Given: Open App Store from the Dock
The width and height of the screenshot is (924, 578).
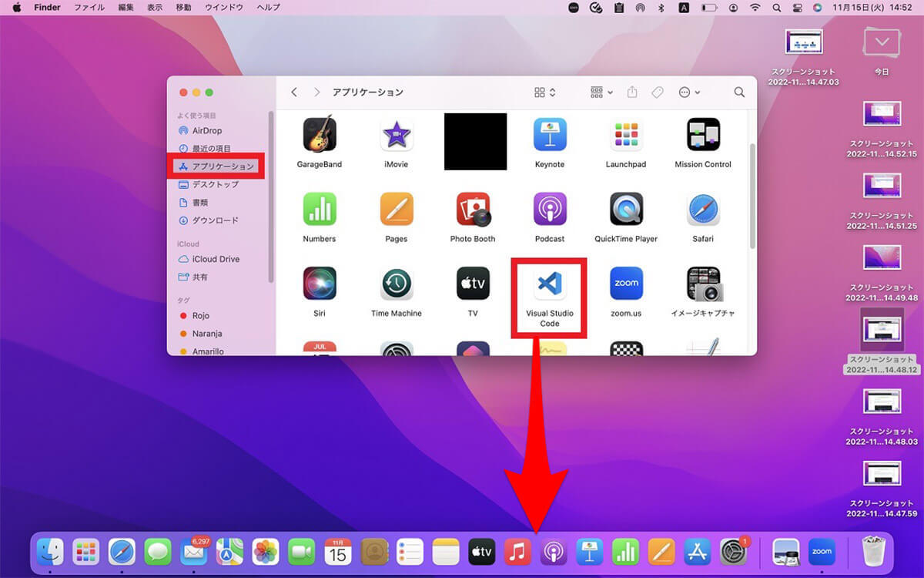Looking at the screenshot, I should (697, 552).
